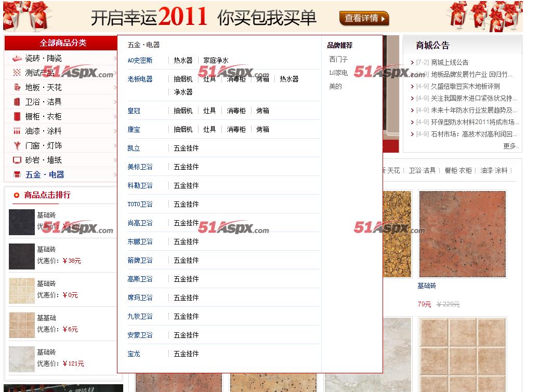
Task: Open 老板电器 brand link
Action: coord(140,79)
